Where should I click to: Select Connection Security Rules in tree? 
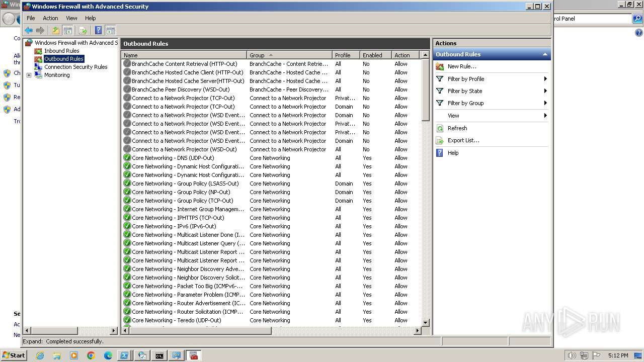[75, 67]
